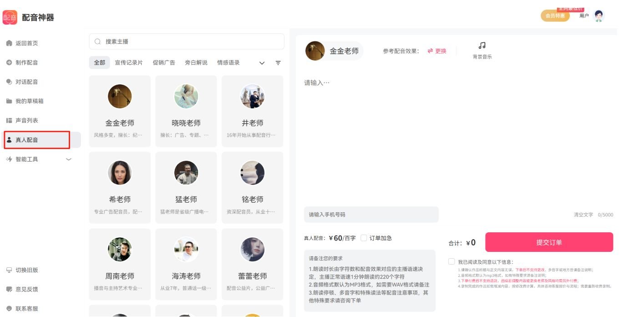Select 井老师's avatar photo

click(x=253, y=96)
